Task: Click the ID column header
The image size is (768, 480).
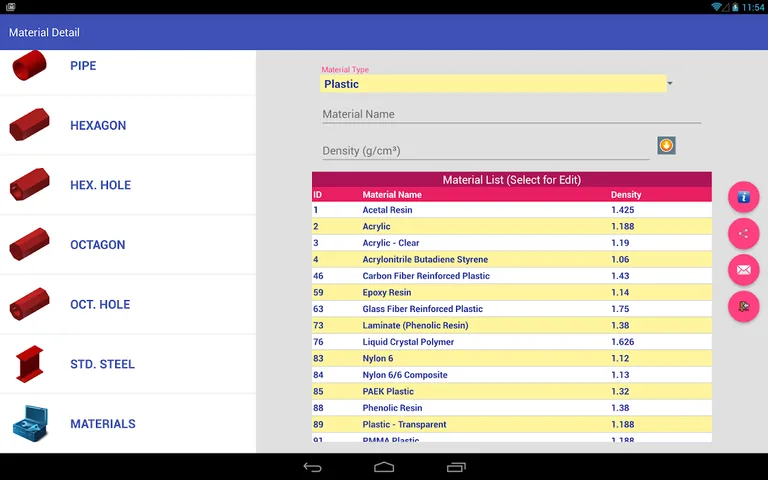Action: [x=317, y=194]
